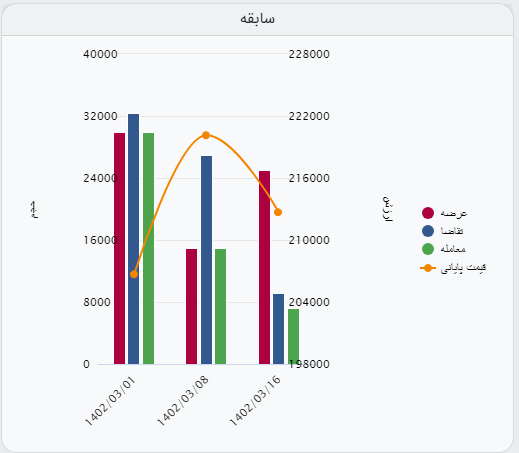Click the lowest orange price point on the line
Screen dimensions: 519x453
tap(134, 274)
